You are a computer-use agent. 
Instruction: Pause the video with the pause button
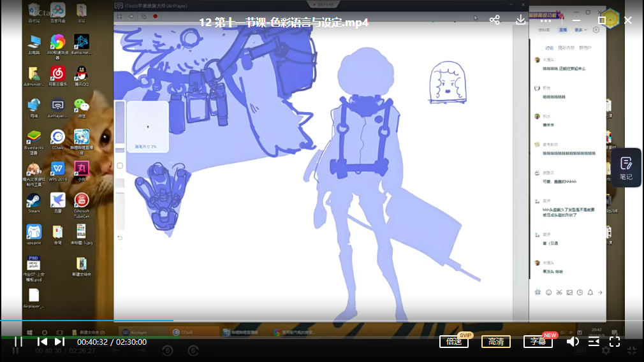(x=18, y=342)
